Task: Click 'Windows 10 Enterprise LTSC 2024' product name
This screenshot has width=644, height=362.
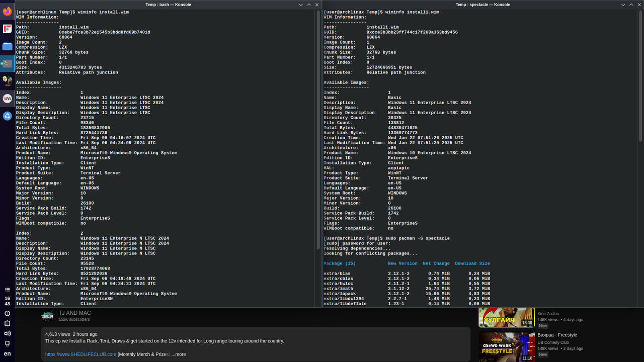Action: coord(430,153)
